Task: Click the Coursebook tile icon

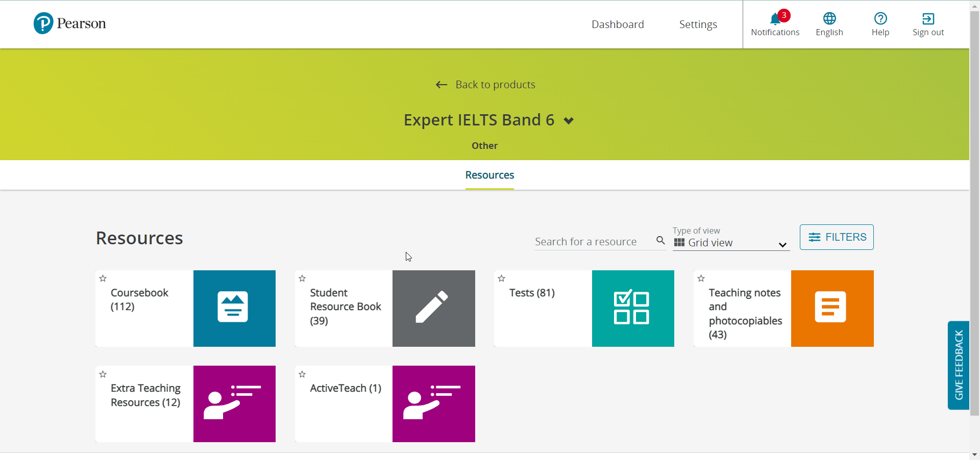Action: [234, 308]
